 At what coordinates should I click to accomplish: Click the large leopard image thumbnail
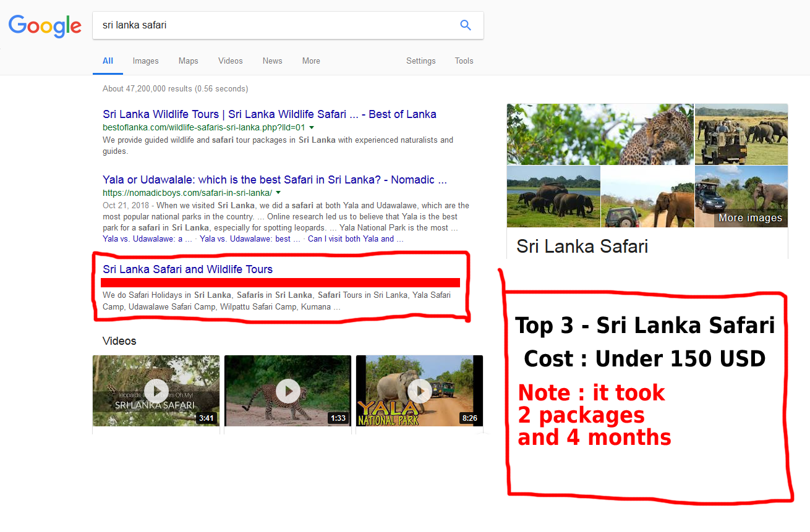tap(600, 133)
